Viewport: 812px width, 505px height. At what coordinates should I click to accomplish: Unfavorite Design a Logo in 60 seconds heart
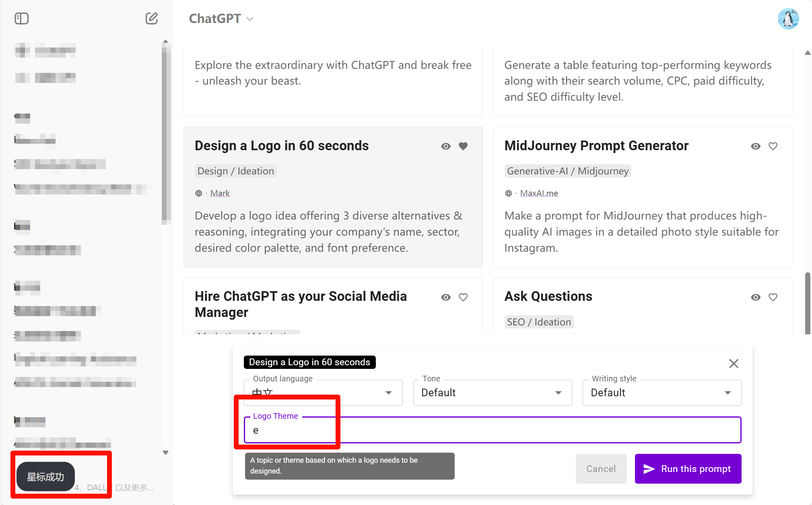tap(463, 146)
